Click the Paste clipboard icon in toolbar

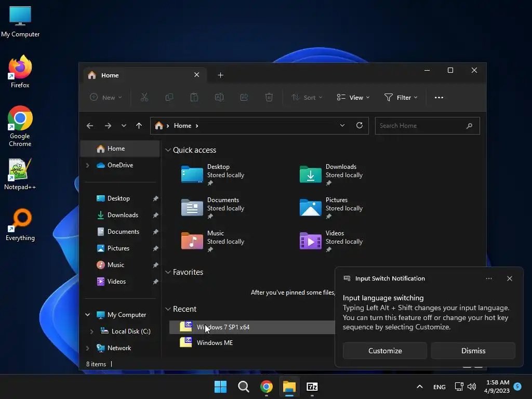(194, 97)
